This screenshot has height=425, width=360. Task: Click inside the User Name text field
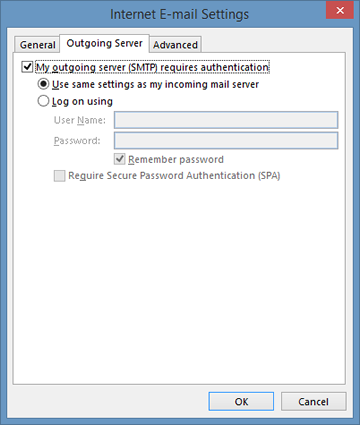coord(226,120)
